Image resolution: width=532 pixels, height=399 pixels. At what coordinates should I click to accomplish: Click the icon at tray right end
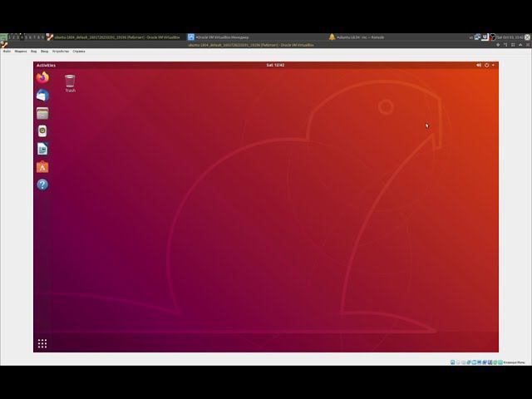tap(528, 37)
